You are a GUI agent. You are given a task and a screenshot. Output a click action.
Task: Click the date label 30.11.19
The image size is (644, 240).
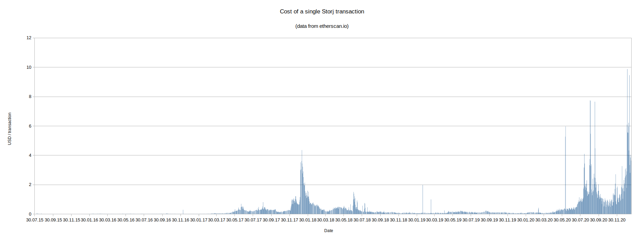[x=507, y=220]
